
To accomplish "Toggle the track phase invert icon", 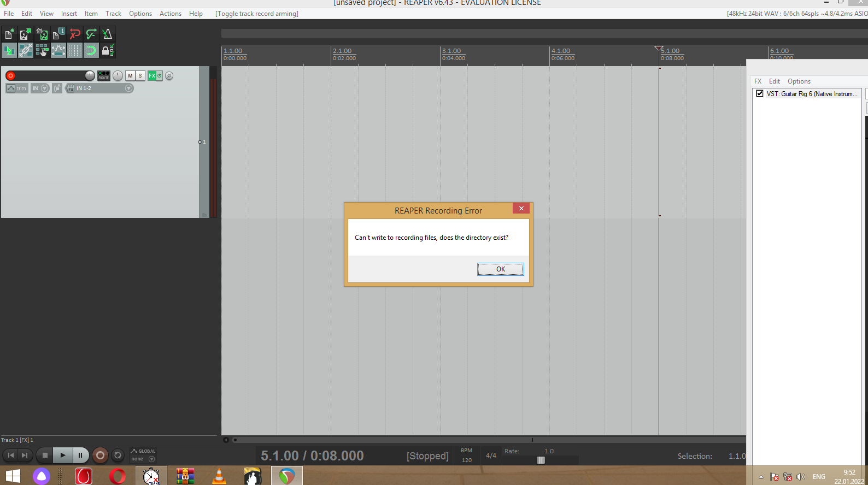I will tap(169, 75).
